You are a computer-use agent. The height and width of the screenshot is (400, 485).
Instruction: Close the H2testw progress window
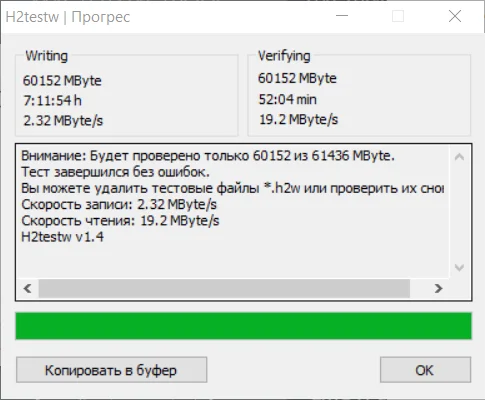coord(455,16)
